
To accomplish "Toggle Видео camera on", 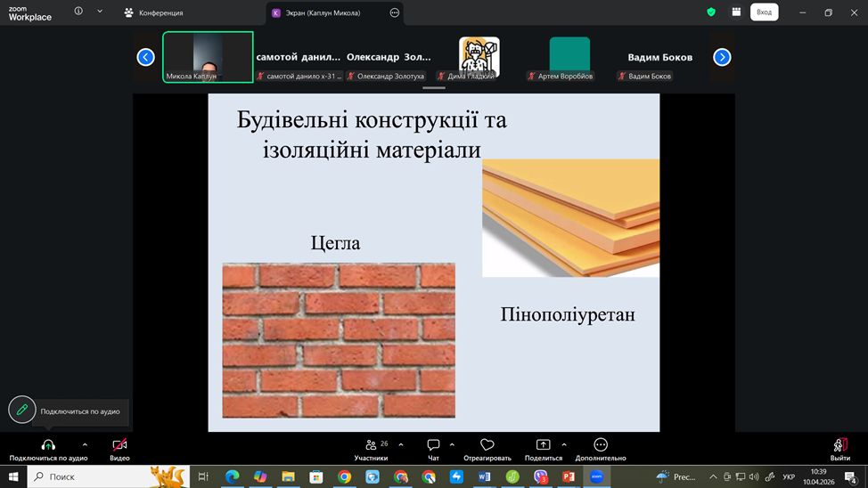I will pyautogui.click(x=119, y=449).
